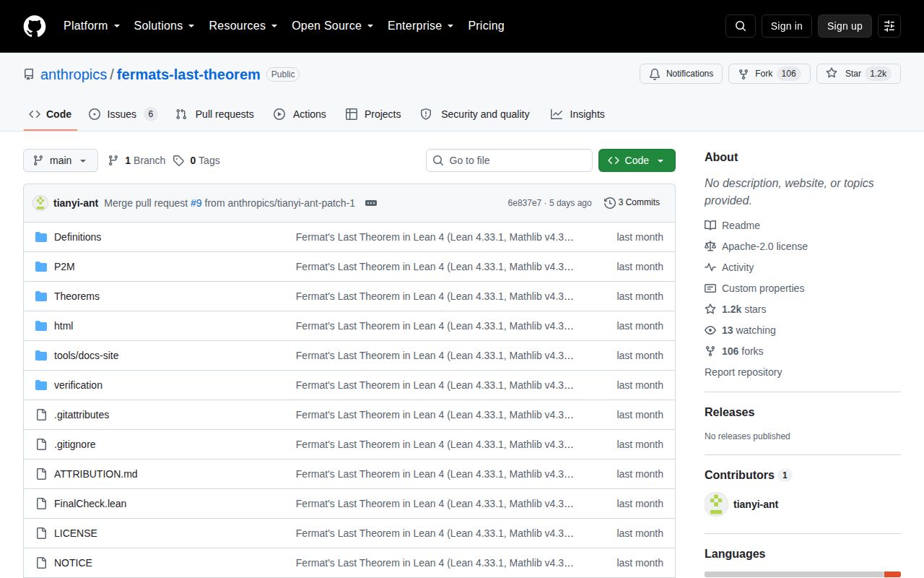Screen dimensions: 924x578
Task: Click the LICENSE file icon
Action: [x=41, y=533]
